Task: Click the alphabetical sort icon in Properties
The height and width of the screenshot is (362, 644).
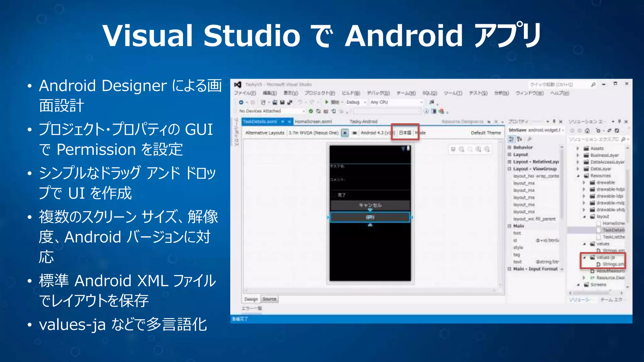Action: click(519, 139)
